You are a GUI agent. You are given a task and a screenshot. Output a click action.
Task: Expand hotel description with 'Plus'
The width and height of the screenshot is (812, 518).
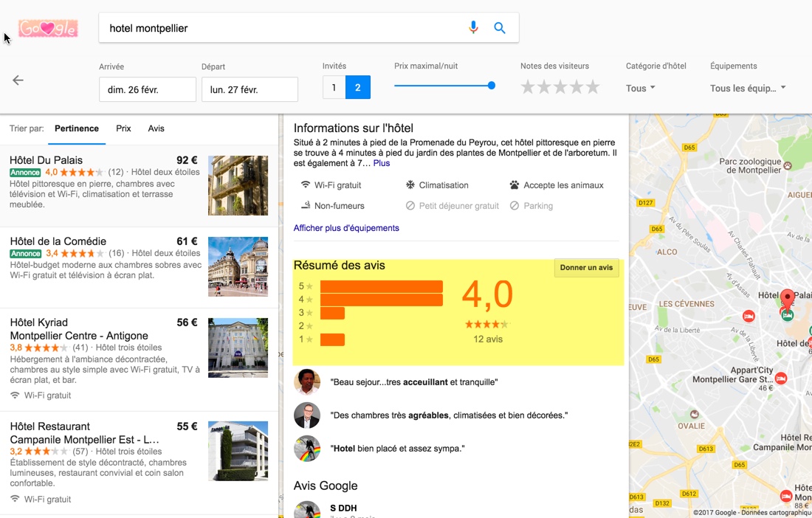click(x=382, y=163)
